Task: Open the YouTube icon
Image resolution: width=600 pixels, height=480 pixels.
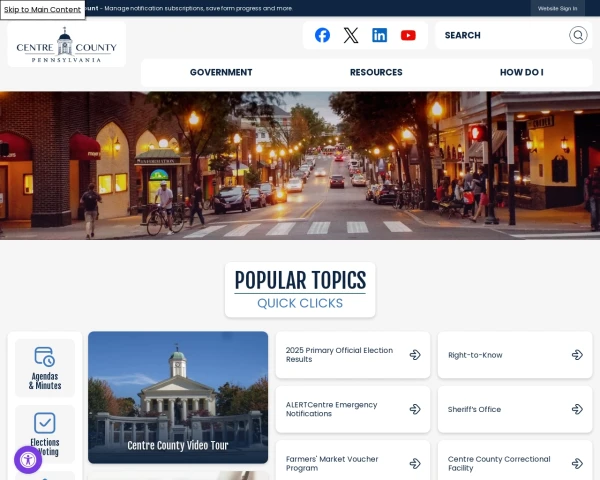Action: coord(408,35)
